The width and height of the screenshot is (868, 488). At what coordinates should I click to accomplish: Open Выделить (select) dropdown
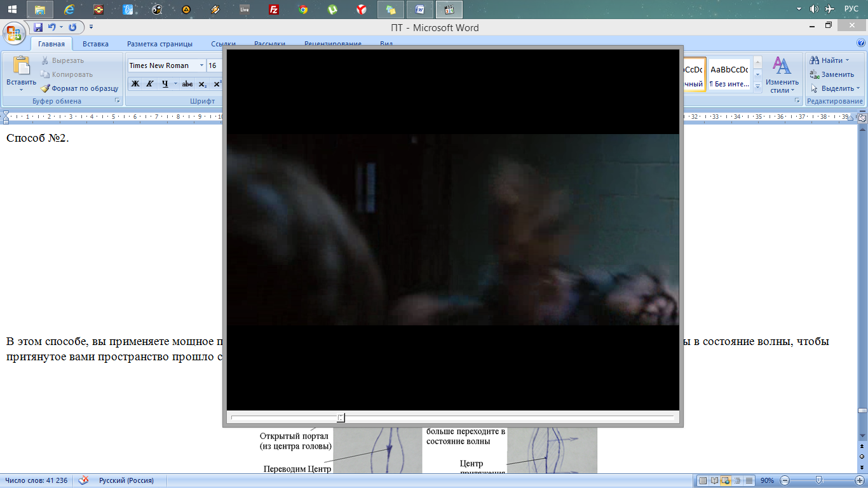835,88
